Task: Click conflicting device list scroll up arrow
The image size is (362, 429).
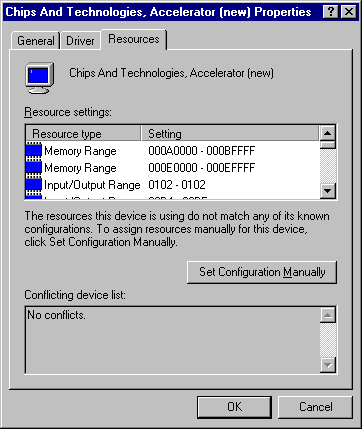Action: [327, 315]
